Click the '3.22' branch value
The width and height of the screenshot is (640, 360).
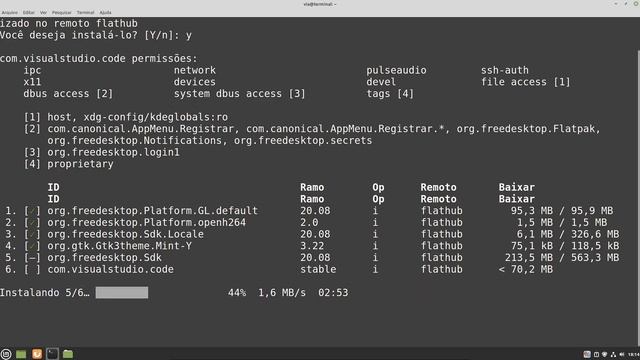[312, 246]
